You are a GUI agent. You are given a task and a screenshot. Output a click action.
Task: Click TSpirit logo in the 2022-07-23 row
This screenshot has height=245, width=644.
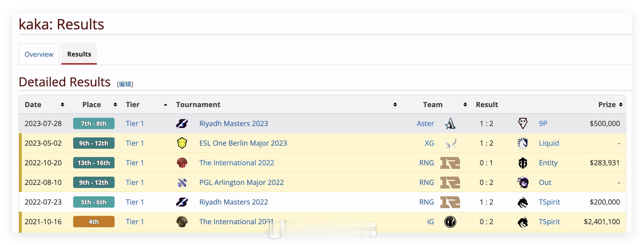click(523, 202)
